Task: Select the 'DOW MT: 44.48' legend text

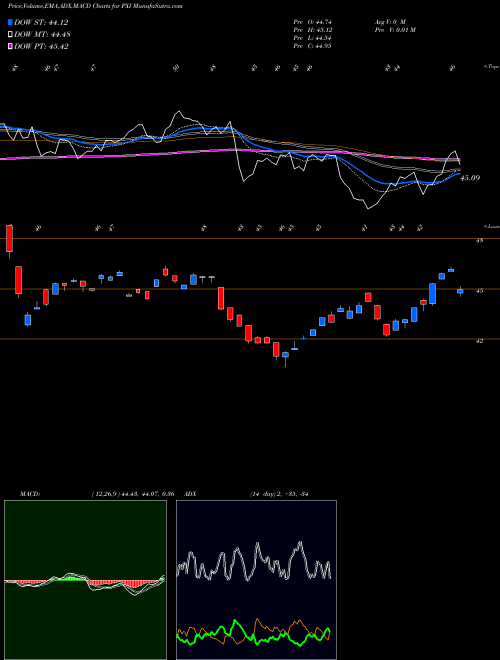Action: point(42,35)
